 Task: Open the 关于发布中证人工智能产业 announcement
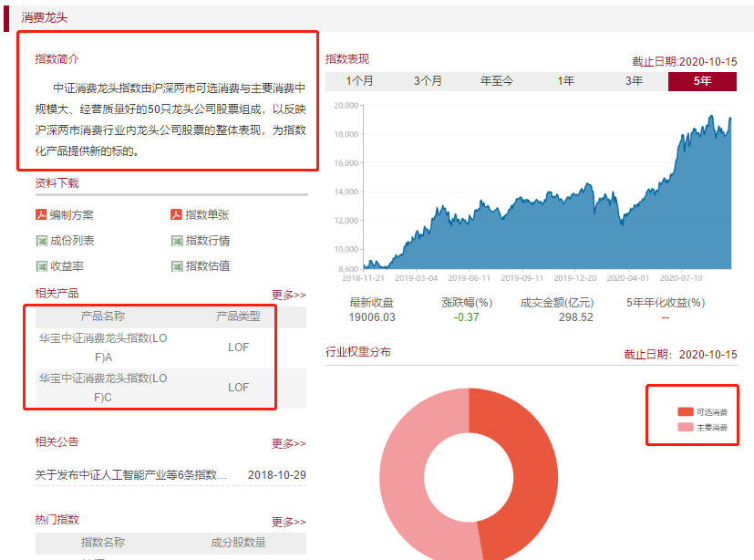(130, 475)
